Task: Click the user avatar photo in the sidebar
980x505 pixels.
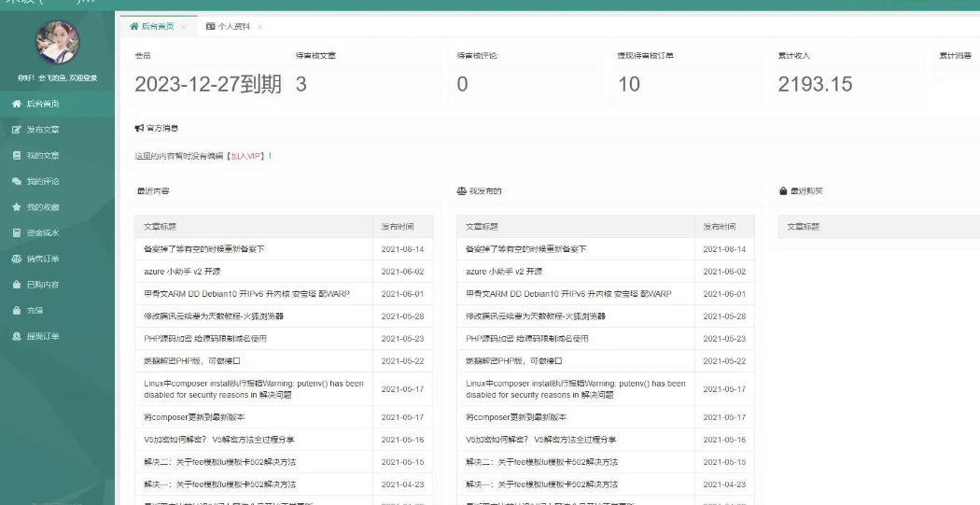Action: pos(57,41)
